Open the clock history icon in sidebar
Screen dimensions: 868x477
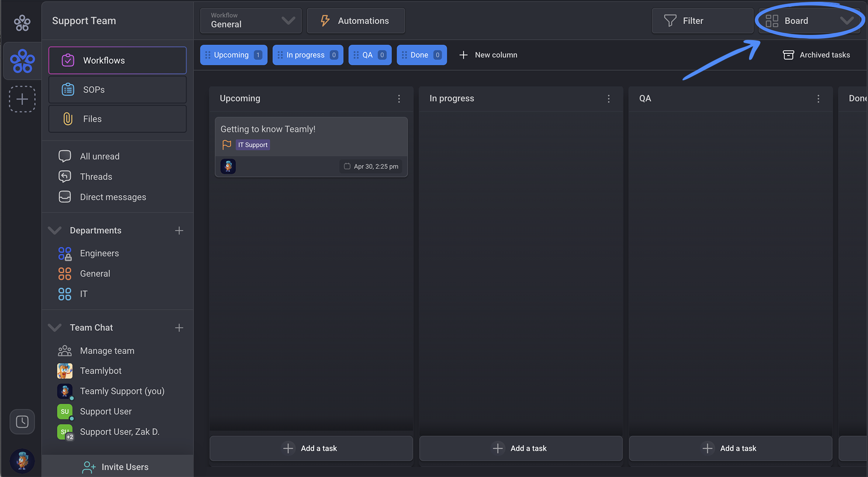coord(22,421)
